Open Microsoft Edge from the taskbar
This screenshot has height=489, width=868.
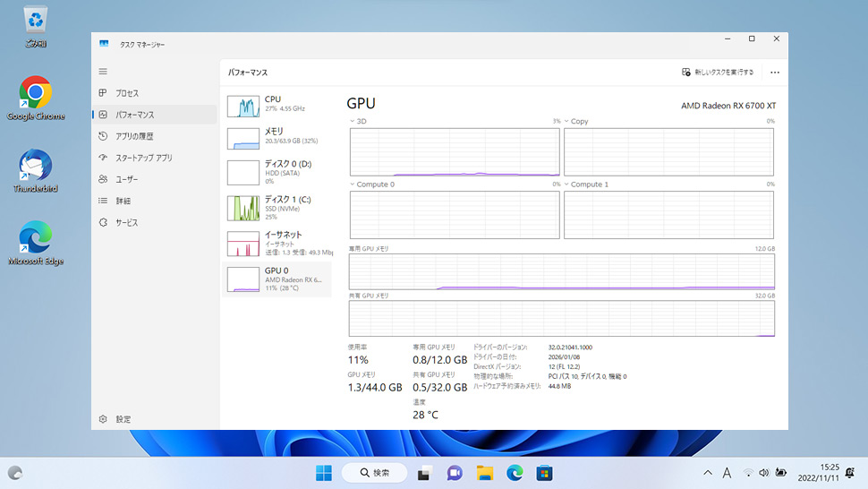[515, 473]
